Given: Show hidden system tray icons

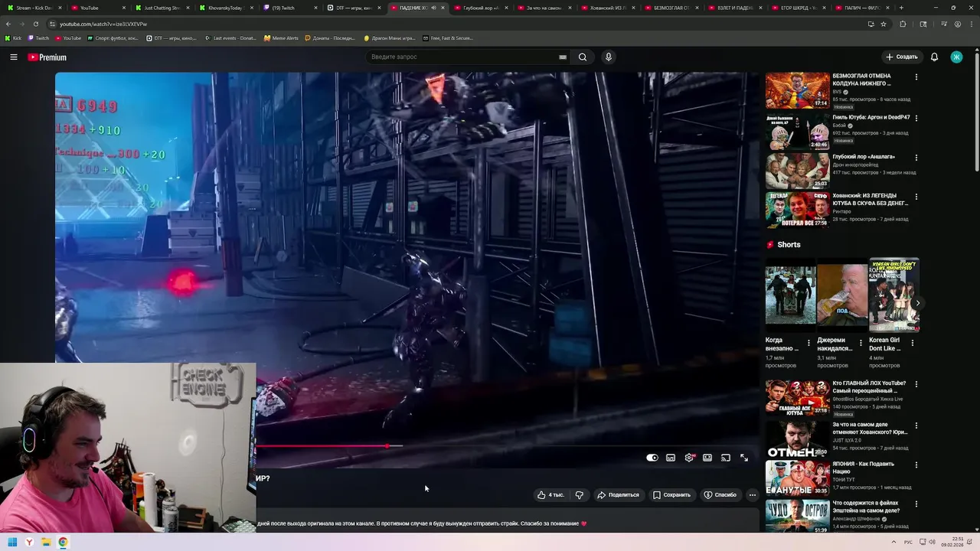Looking at the screenshot, I should click(893, 542).
